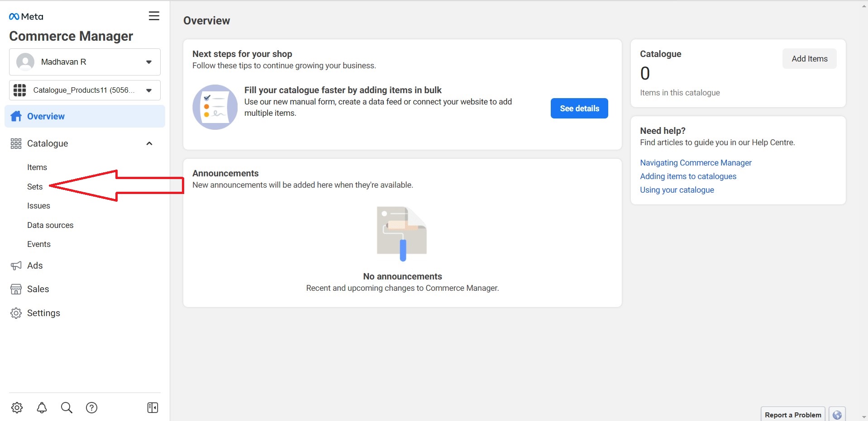Click the Ads megaphone icon
Screen dimensions: 868x421
[x=16, y=265]
